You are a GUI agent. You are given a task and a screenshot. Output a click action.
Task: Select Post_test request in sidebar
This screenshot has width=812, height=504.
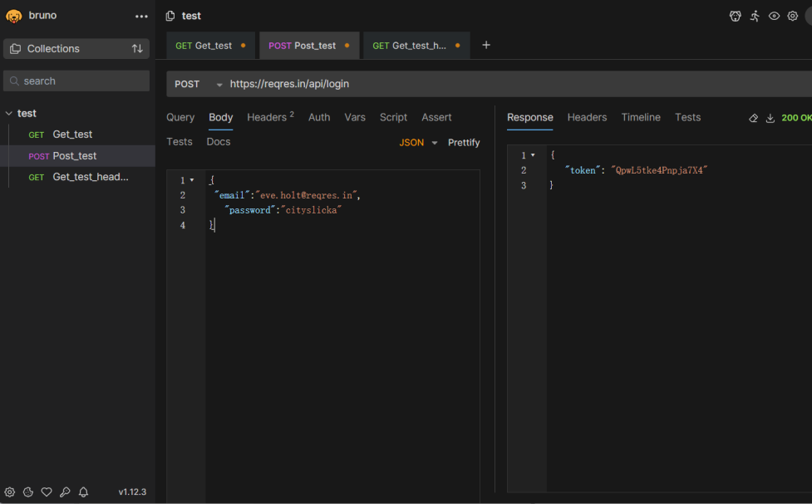click(77, 156)
